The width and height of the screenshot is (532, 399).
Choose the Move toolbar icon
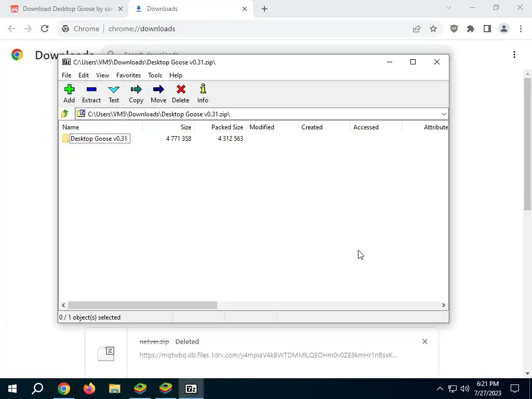point(158,94)
